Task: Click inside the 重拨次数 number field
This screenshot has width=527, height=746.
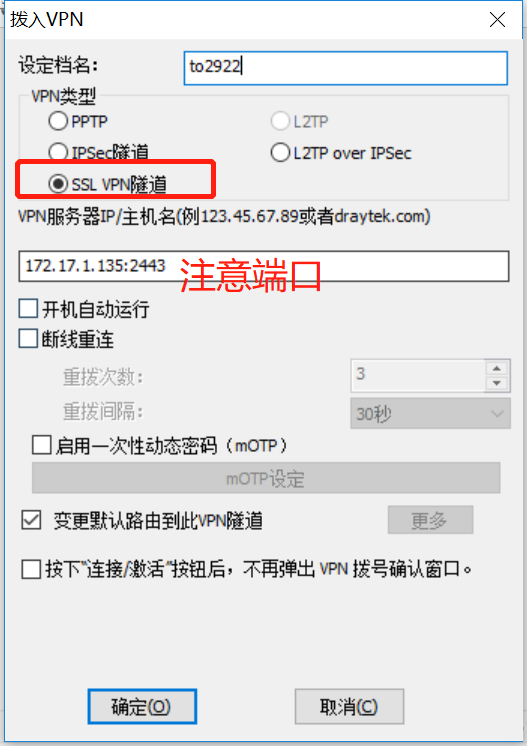Action: coord(419,375)
